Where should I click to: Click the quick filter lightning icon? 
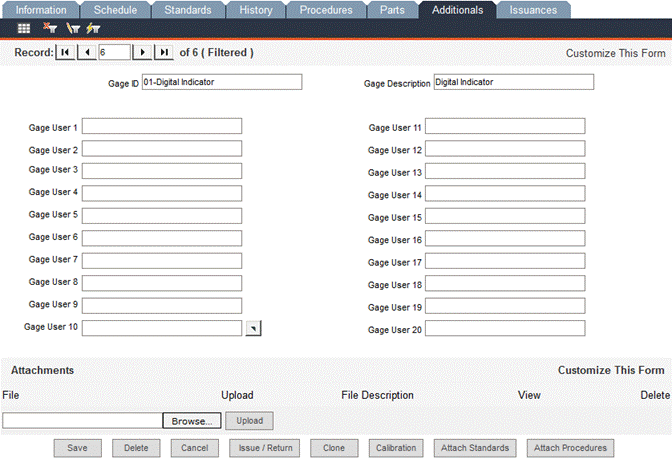pos(93,29)
